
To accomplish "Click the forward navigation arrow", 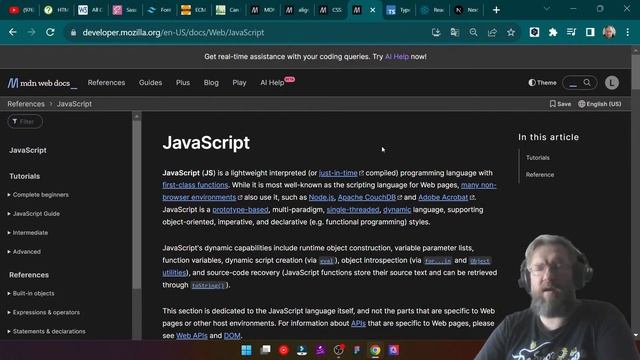I will coord(31,32).
